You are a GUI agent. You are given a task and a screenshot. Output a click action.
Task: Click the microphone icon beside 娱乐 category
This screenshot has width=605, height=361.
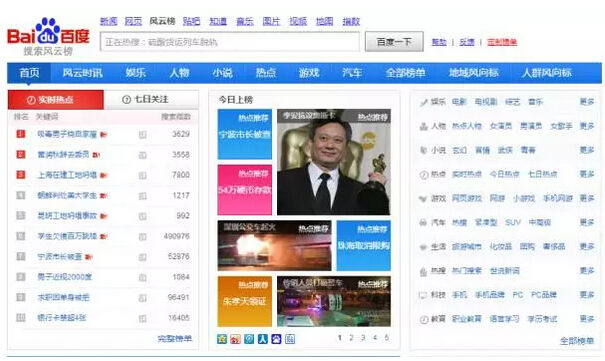click(424, 102)
